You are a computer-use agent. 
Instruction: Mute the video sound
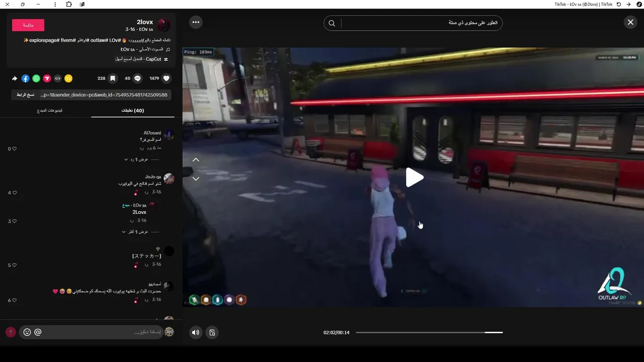196,332
